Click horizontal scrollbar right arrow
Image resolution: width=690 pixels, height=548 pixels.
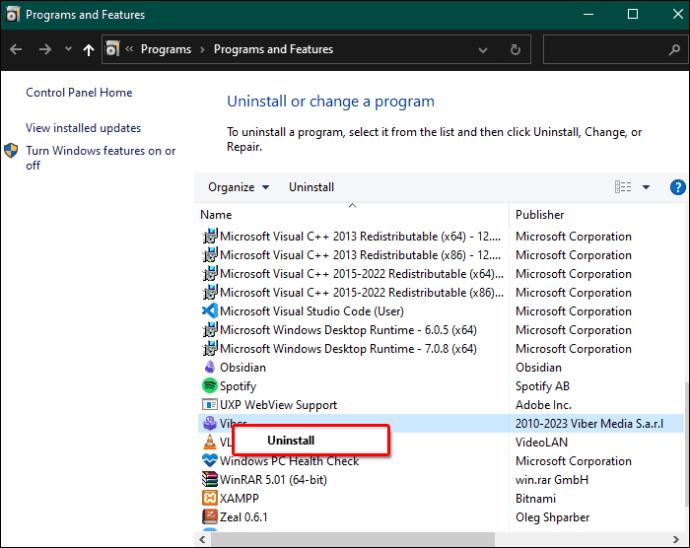[x=676, y=539]
